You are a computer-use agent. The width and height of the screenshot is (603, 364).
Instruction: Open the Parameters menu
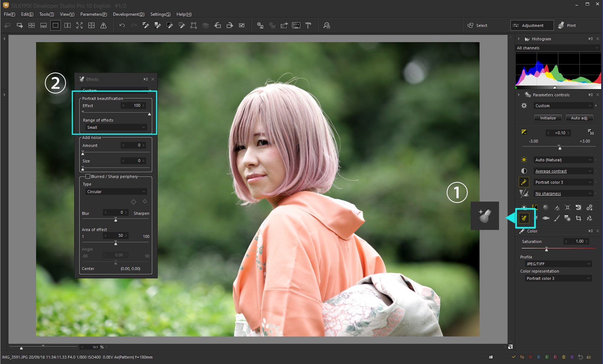(x=94, y=14)
